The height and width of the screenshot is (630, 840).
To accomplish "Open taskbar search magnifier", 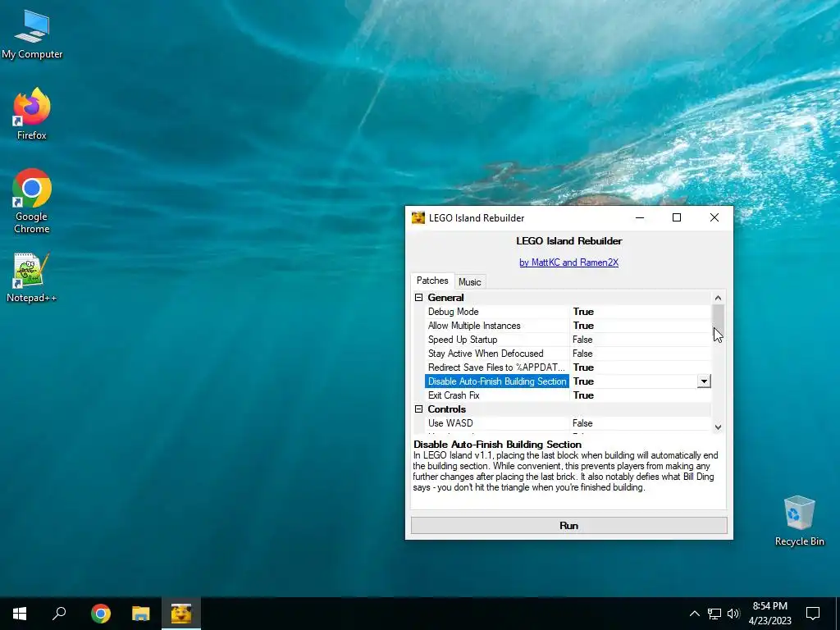I will coord(59,614).
